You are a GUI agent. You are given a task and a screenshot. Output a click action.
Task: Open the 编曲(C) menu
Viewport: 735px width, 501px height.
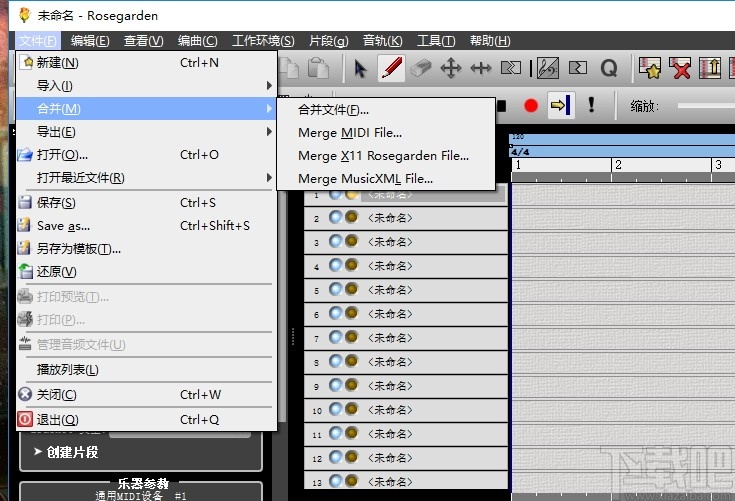point(197,41)
